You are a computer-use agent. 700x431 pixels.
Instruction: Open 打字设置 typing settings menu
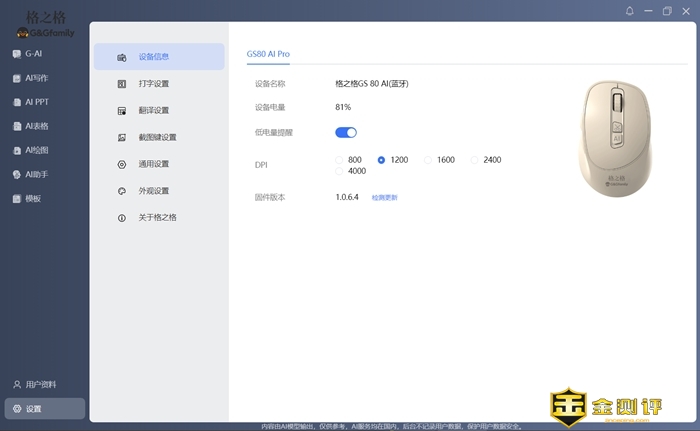click(x=154, y=84)
